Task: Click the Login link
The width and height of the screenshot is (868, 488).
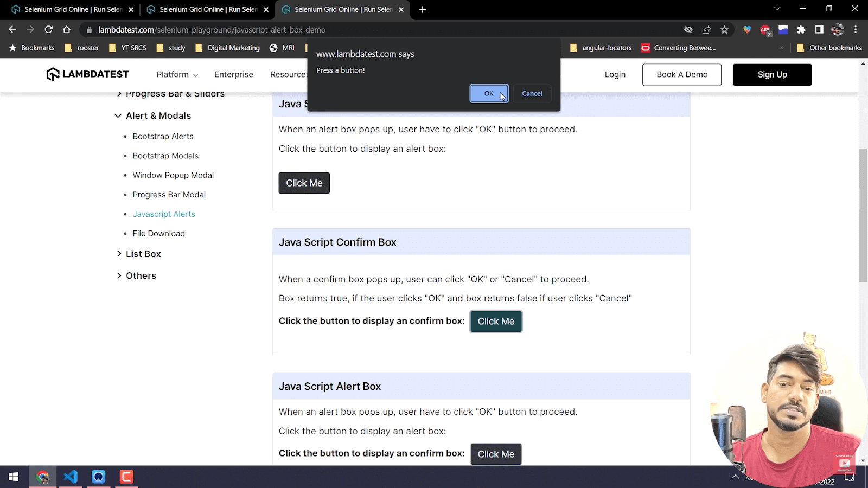Action: (x=615, y=74)
